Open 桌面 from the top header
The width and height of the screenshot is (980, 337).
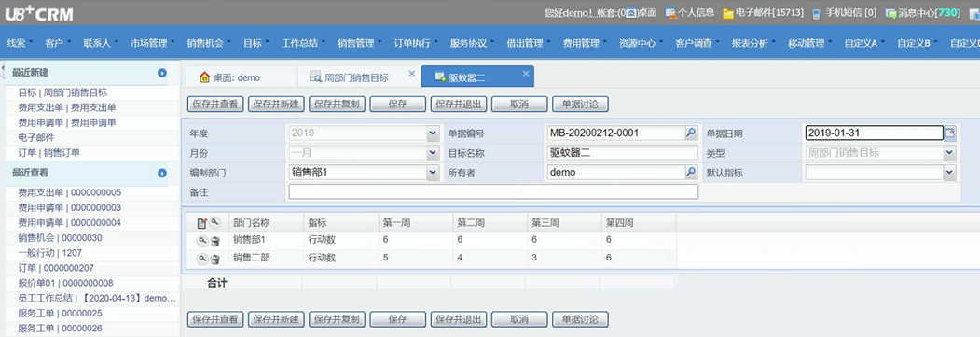point(642,12)
